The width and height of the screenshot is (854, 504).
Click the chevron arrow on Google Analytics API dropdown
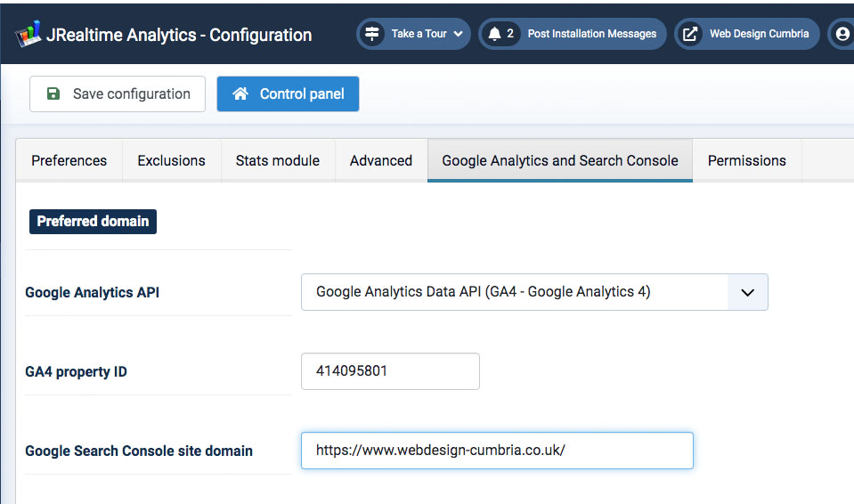pos(748,292)
